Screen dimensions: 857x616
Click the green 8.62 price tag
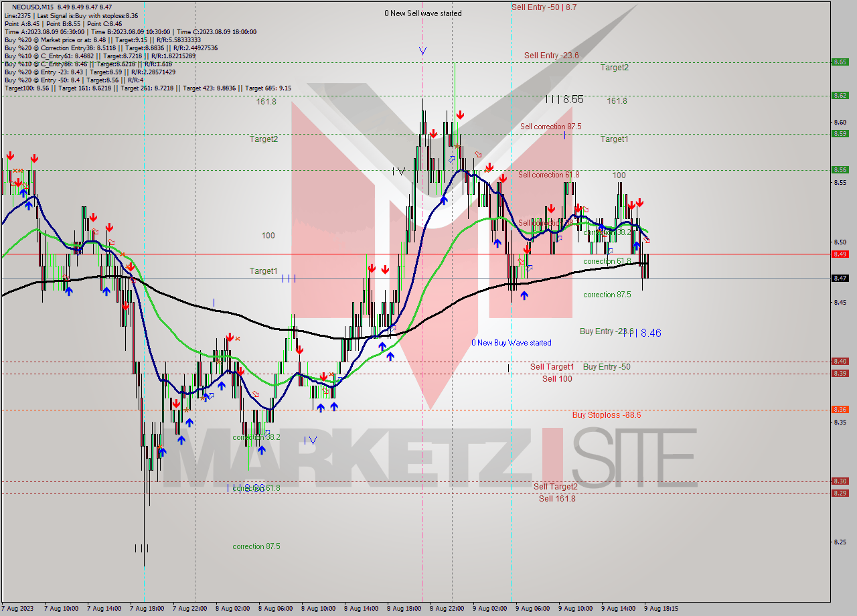(x=840, y=96)
